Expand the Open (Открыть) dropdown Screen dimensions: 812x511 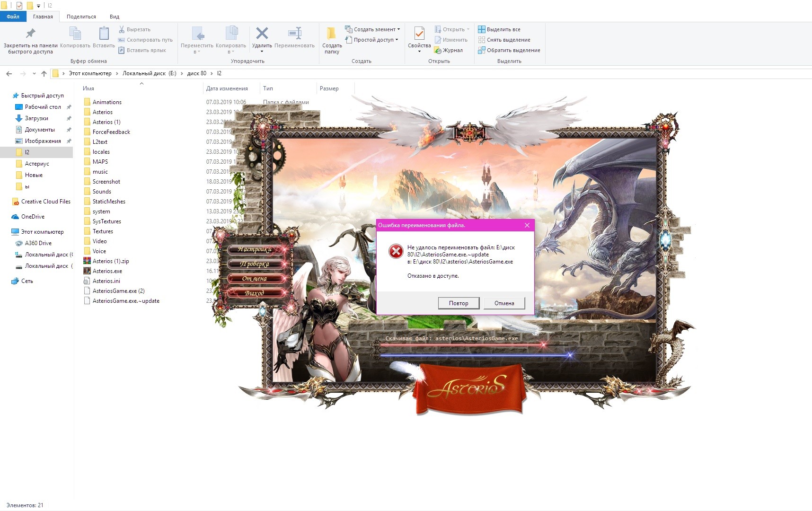[468, 29]
